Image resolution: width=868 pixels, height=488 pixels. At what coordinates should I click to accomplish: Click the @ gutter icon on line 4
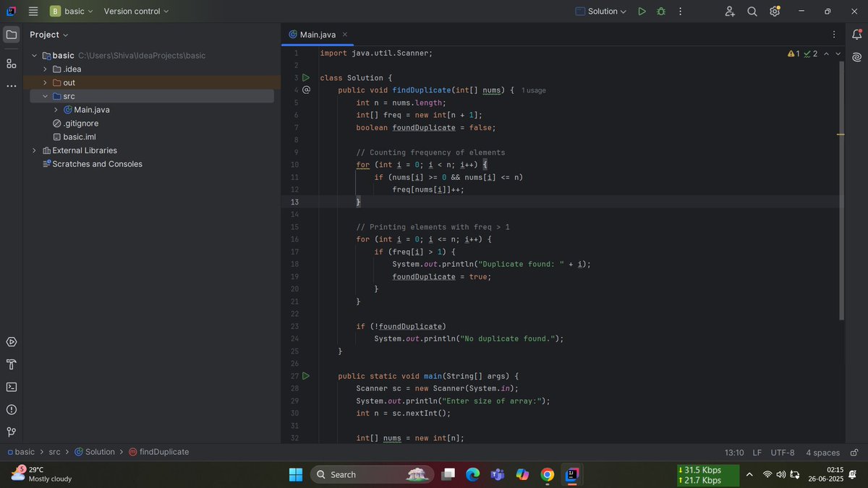coord(306,90)
